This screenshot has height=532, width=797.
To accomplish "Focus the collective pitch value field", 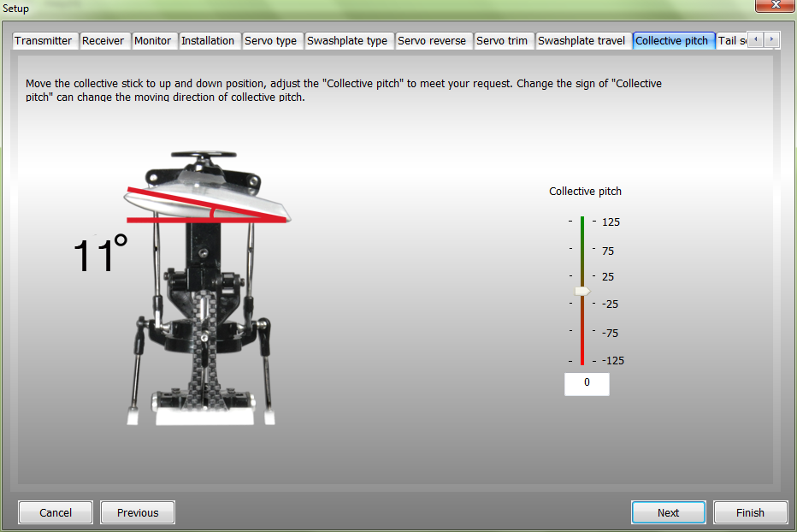I will (x=587, y=384).
